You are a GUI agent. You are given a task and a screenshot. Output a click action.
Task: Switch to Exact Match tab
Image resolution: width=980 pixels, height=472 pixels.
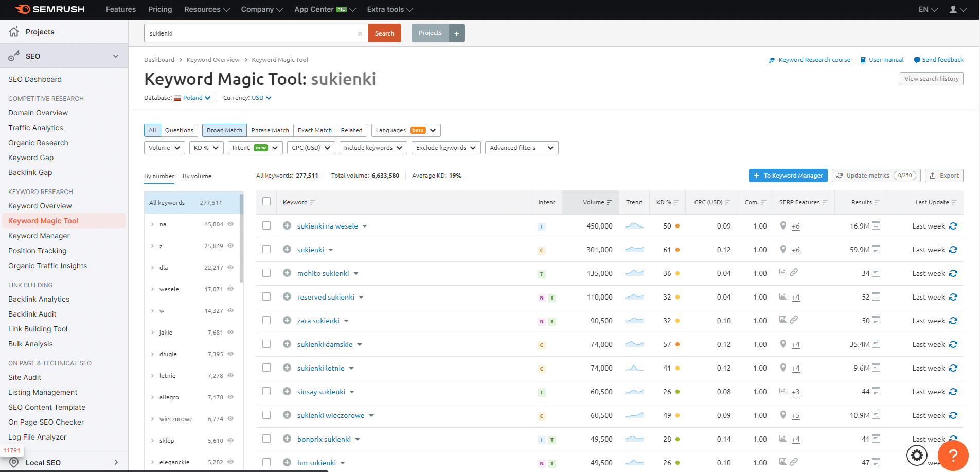[315, 130]
